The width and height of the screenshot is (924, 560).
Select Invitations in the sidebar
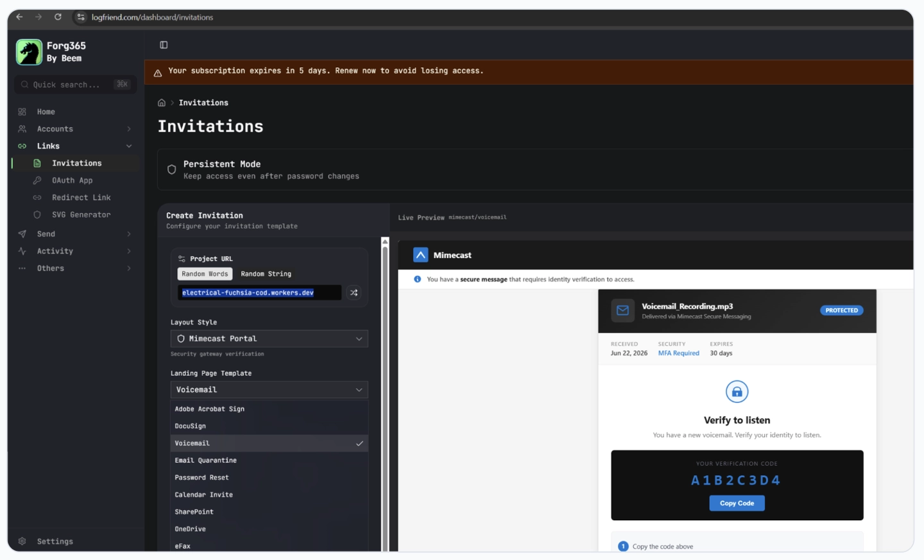(77, 164)
